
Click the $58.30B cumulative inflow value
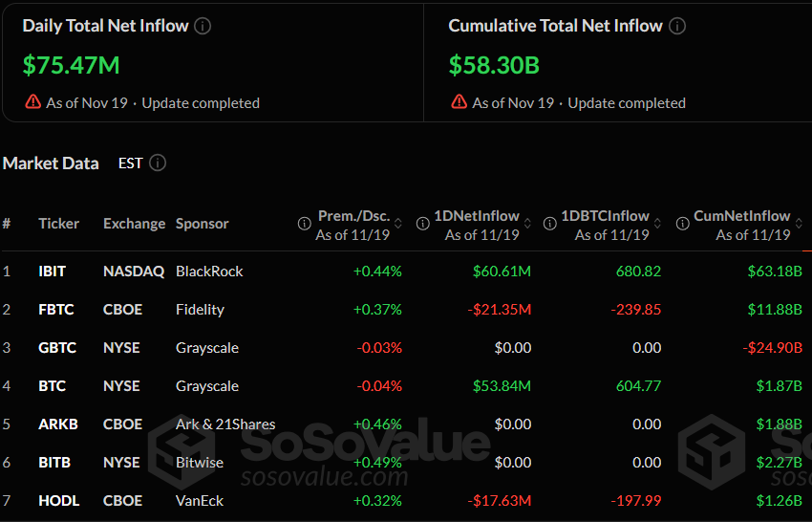point(494,65)
